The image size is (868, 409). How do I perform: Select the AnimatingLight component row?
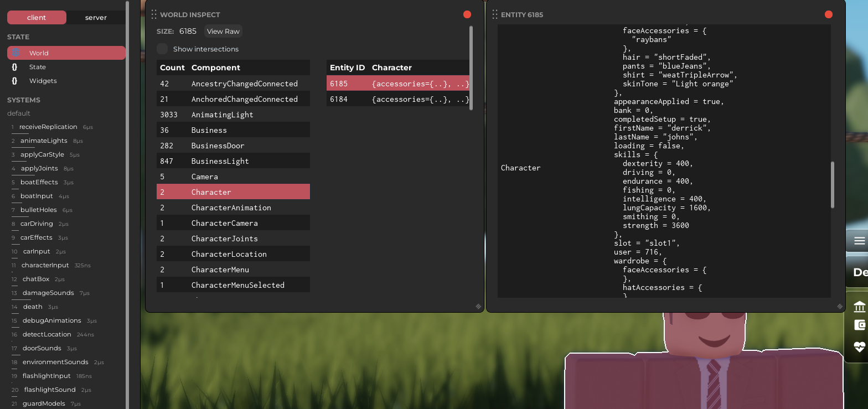point(233,115)
